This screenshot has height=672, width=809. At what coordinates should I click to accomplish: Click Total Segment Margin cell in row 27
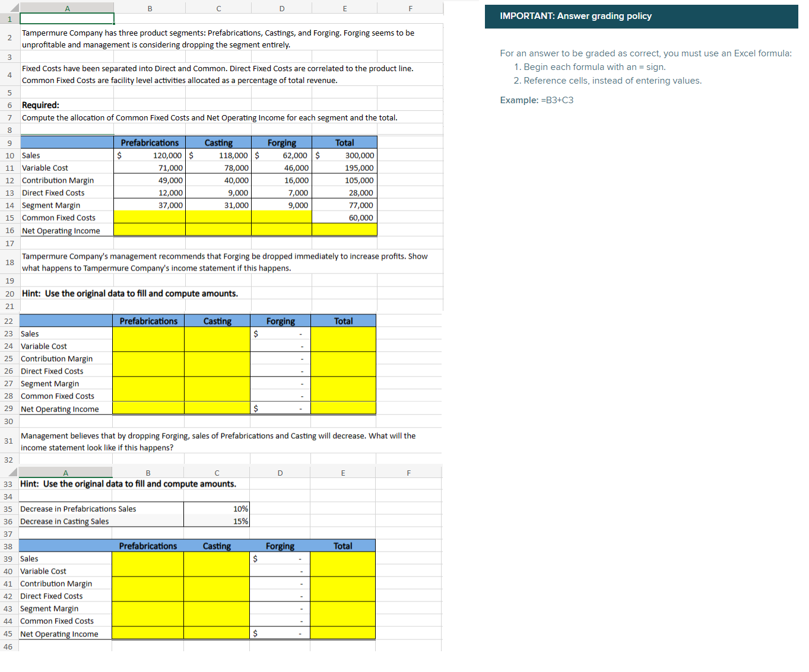coord(343,383)
